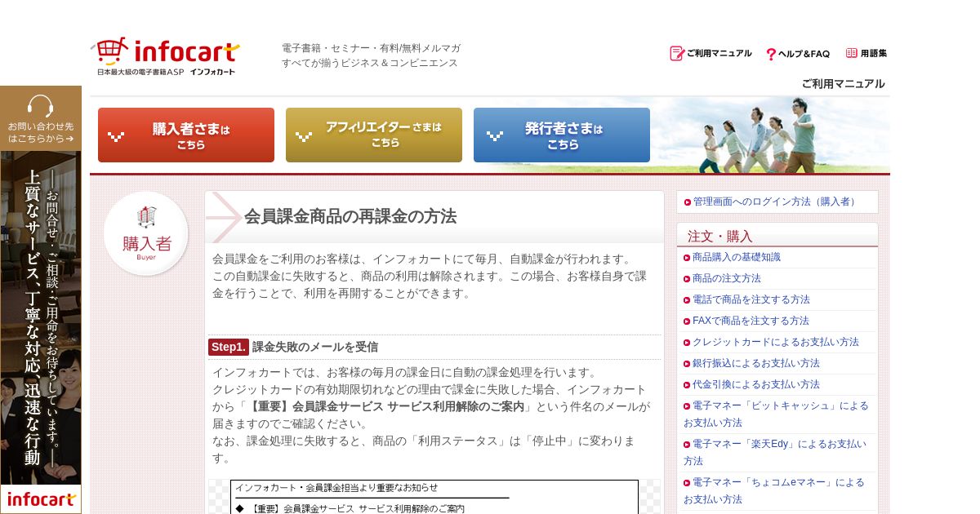Click the round 購入者 Buyer badge
Image resolution: width=980 pixels, height=514 pixels.
tap(146, 233)
